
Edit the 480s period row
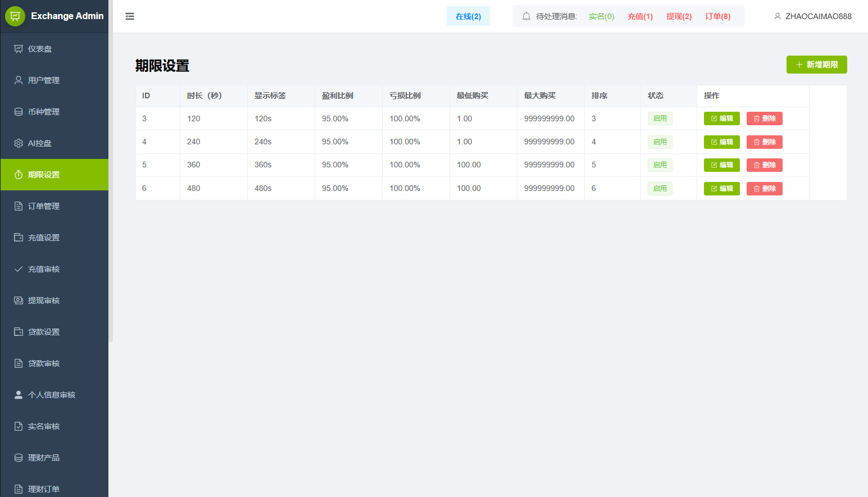[721, 189]
